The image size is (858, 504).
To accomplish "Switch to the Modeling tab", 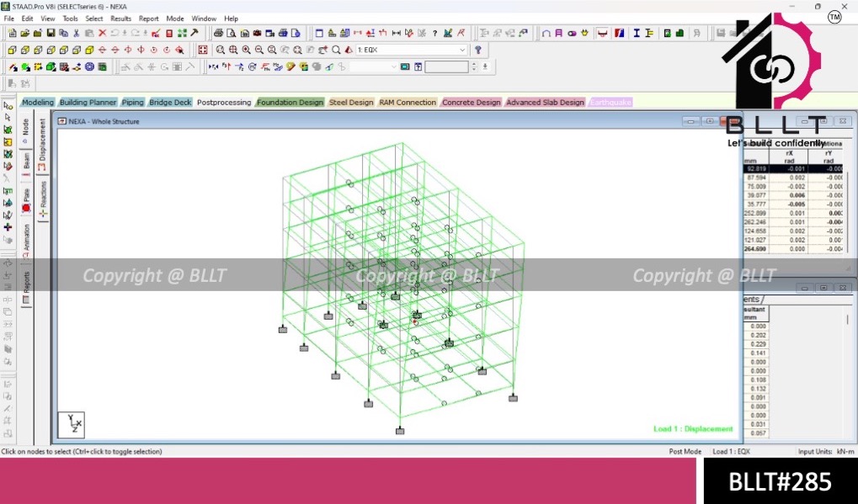I will (x=38, y=102).
